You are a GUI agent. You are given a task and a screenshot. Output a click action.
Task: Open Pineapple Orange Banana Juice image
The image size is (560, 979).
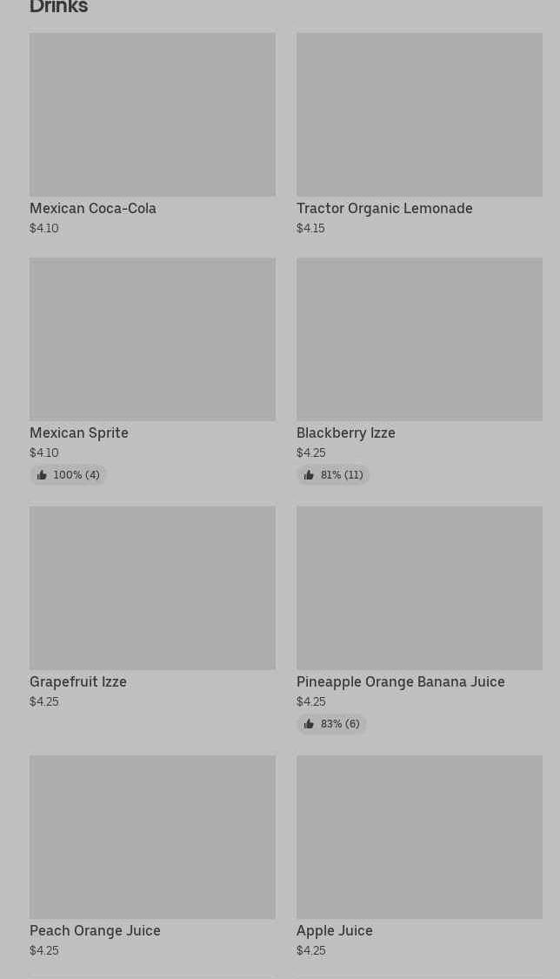coord(419,588)
